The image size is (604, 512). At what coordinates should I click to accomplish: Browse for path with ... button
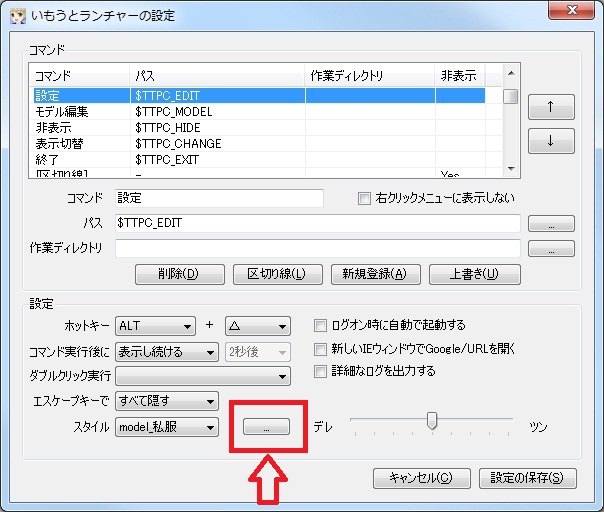click(551, 223)
